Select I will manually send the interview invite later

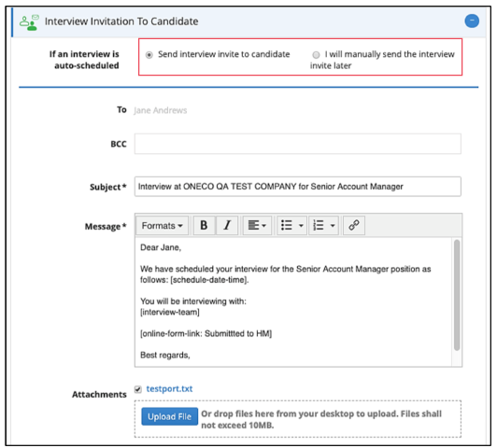(316, 55)
